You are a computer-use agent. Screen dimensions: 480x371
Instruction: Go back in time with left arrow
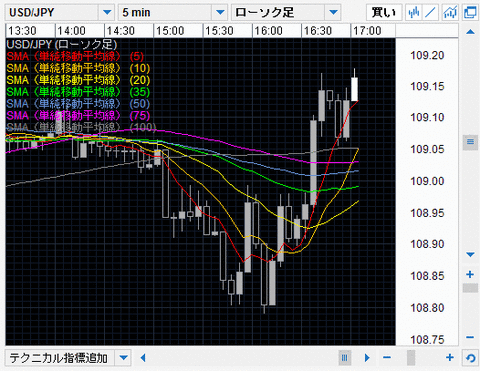143,358
